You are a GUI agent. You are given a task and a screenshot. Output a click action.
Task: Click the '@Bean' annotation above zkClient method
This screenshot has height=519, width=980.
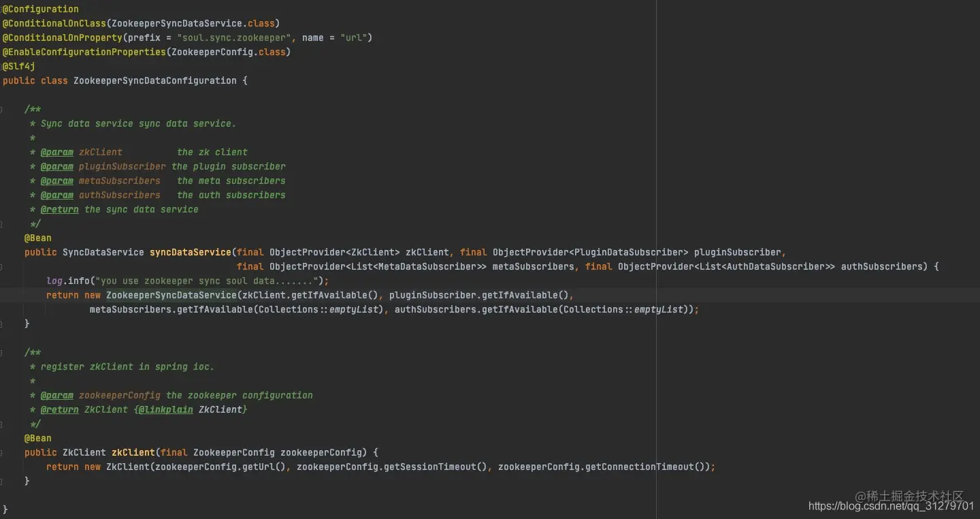(x=38, y=438)
